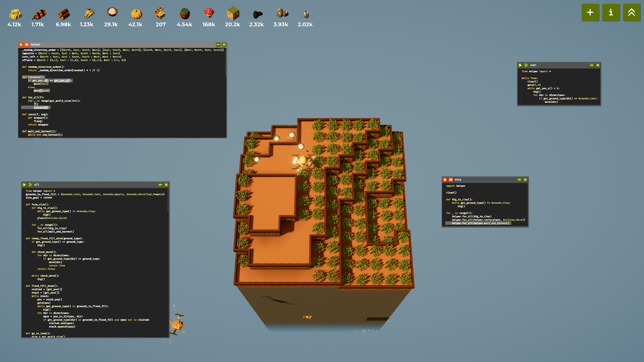Click the water barrel inventory icon
Viewport: 644px width, 362px height.
pyautogui.click(x=185, y=14)
